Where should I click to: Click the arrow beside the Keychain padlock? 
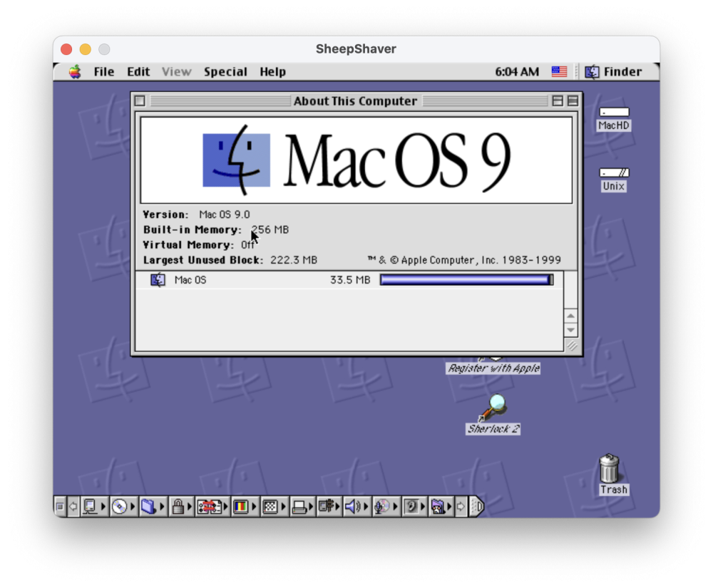(190, 506)
